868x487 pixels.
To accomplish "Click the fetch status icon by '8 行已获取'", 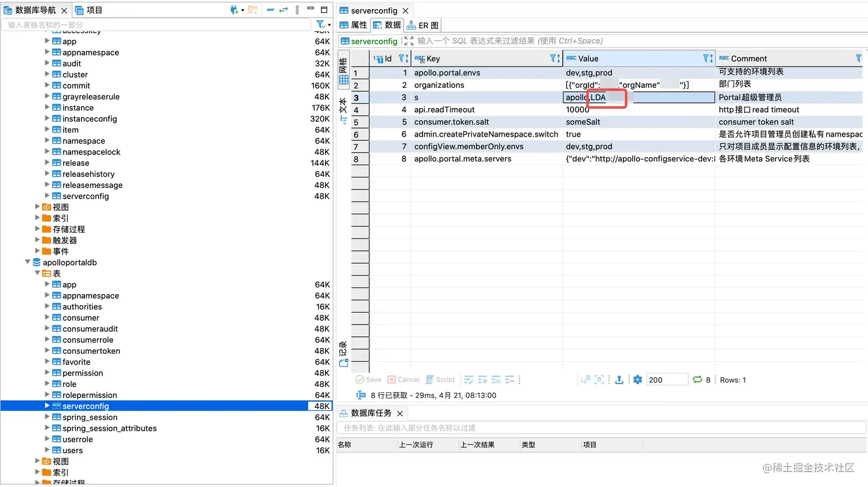I will coord(361,395).
